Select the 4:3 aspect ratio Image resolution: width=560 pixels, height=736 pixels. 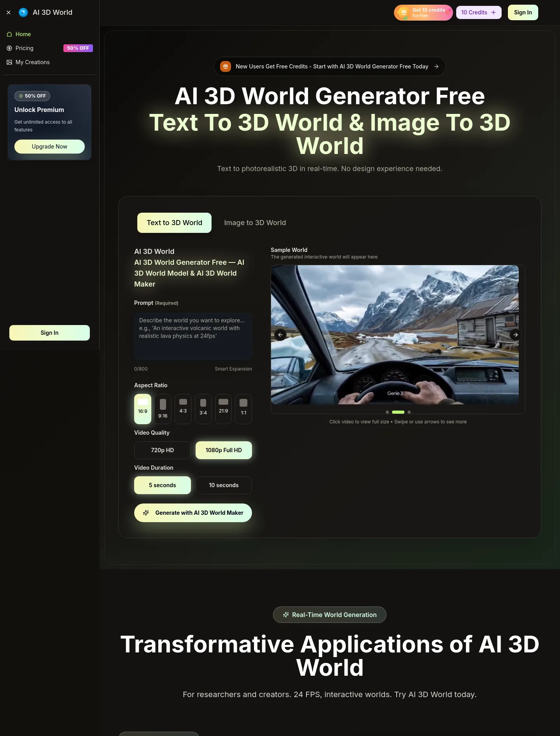pyautogui.click(x=183, y=409)
